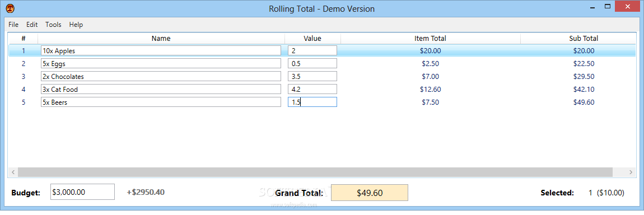Close the Rolling Total window
This screenshot has width=644, height=215.
[x=628, y=7]
